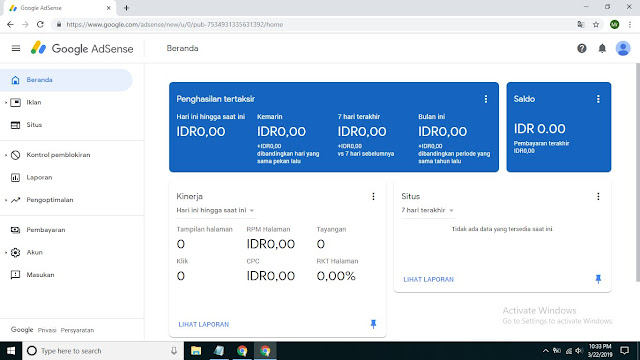
Task: Open Kinerja card three-dot menu
Action: pyautogui.click(x=373, y=197)
